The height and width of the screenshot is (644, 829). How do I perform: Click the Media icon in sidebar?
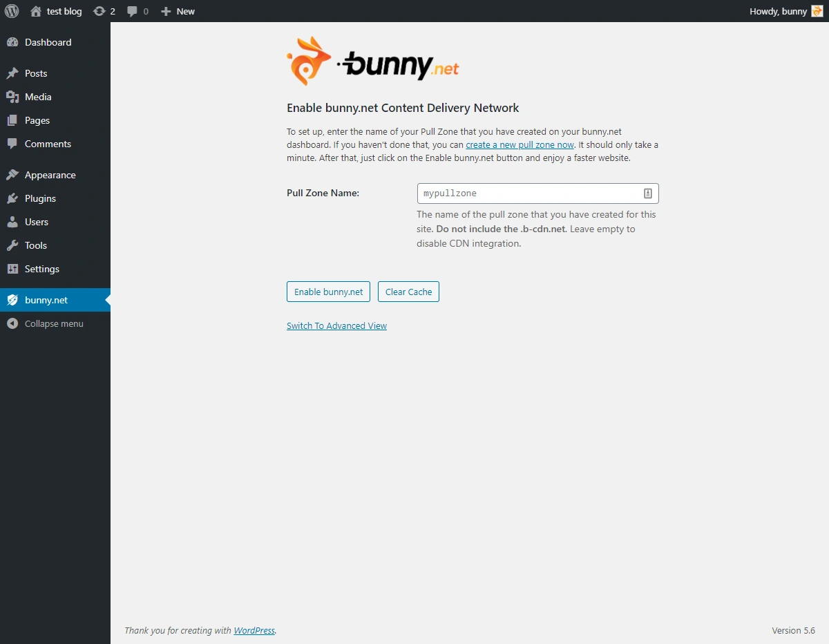point(12,97)
